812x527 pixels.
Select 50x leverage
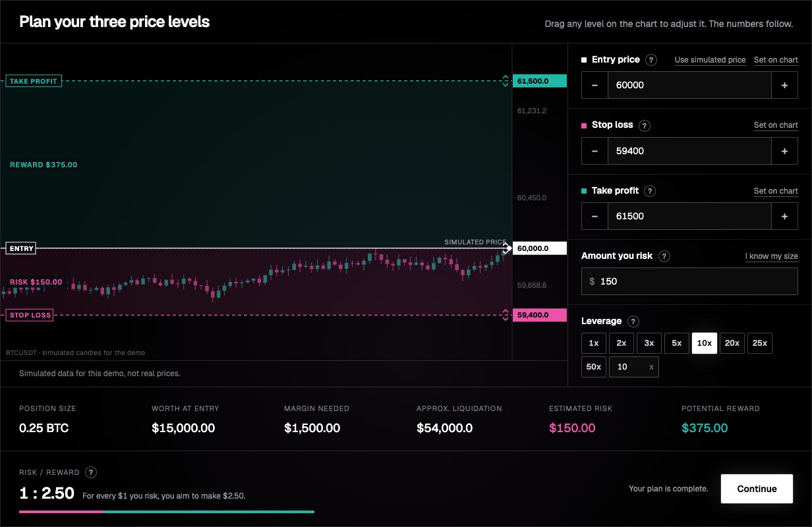tap(594, 367)
